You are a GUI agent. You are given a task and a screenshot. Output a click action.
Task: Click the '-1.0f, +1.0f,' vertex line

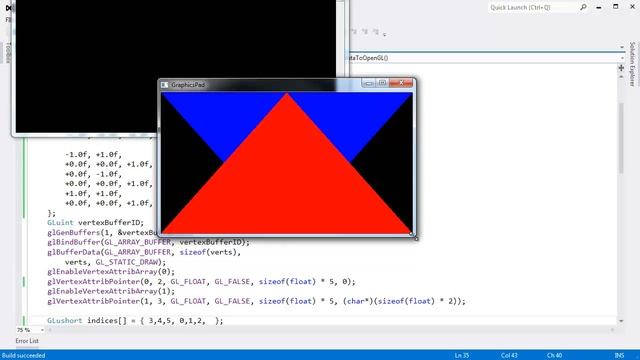pyautogui.click(x=93, y=155)
